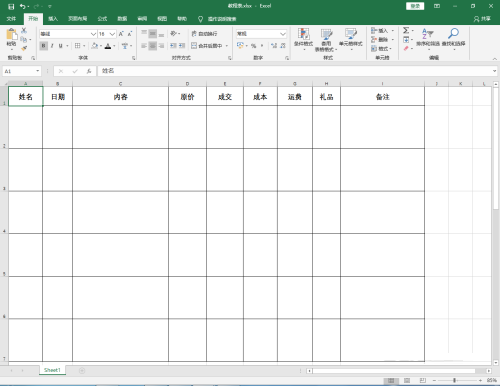The height and width of the screenshot is (386, 500).
Task: Open the font name dropdown
Action: point(93,34)
